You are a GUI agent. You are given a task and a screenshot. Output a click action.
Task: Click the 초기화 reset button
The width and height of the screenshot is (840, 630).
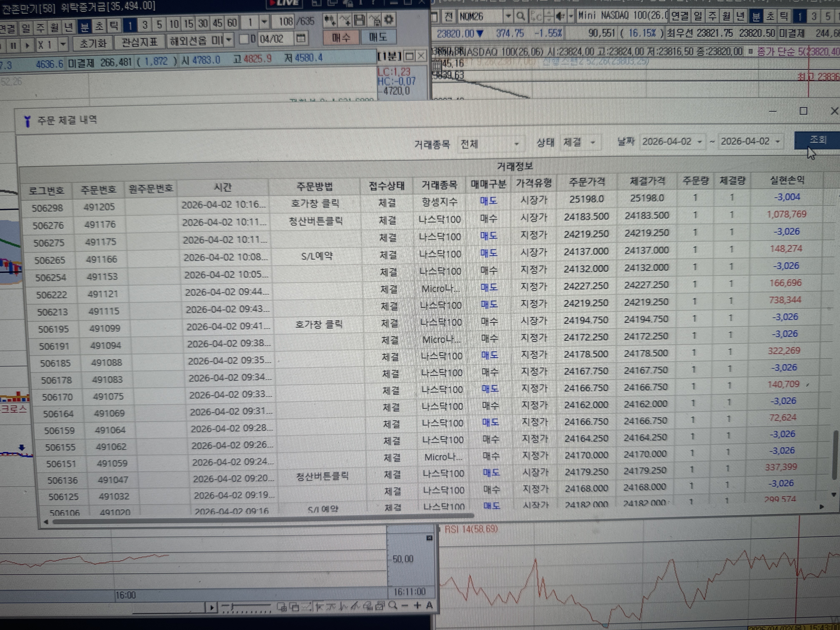(93, 43)
